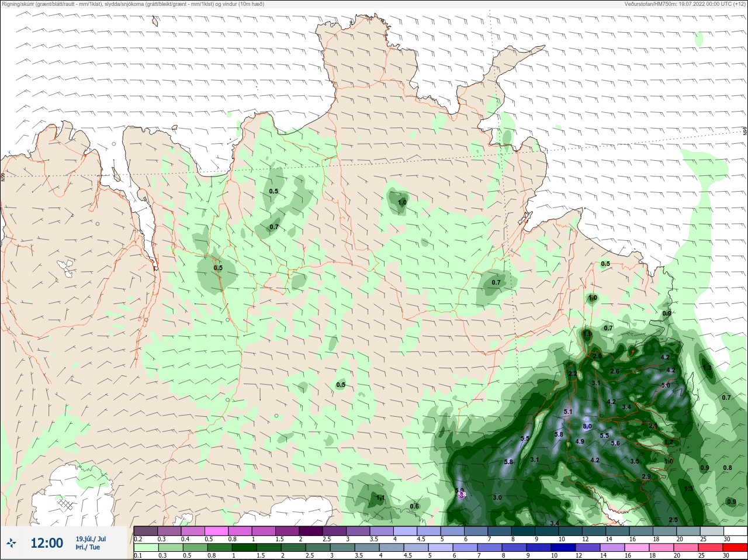Click the 2.2 precipitation value on the map
The width and height of the screenshot is (748, 560).
(x=573, y=374)
